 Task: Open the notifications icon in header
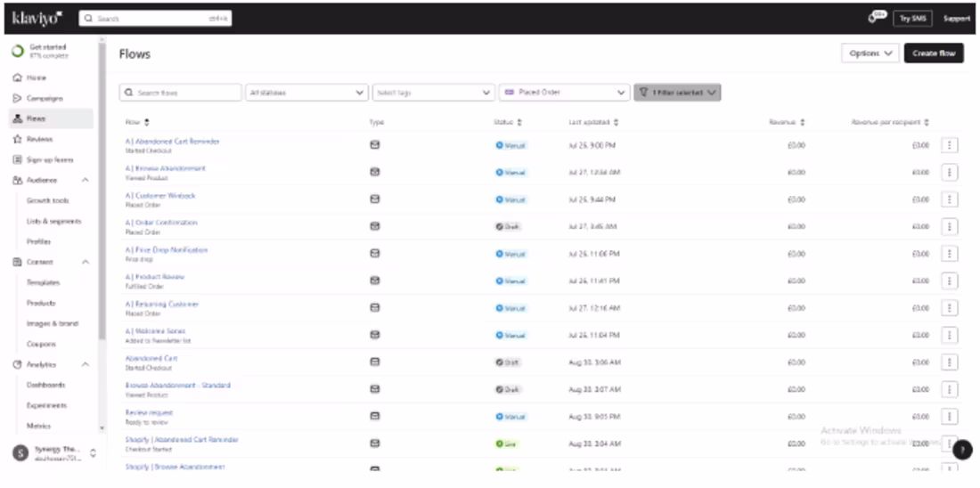coord(877,18)
